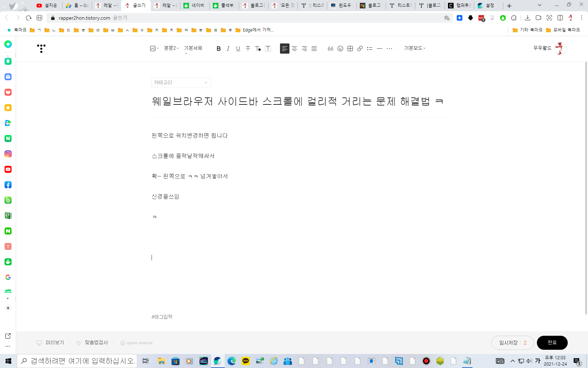Open the 뚜뚜월드 profile avatar
The height and width of the screenshot is (368, 588).
click(x=560, y=48)
